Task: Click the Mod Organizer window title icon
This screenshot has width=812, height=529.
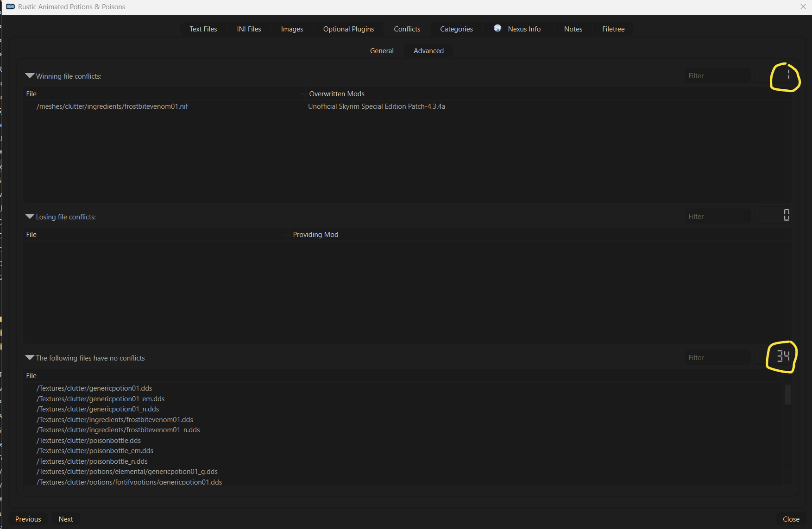Action: pos(10,6)
